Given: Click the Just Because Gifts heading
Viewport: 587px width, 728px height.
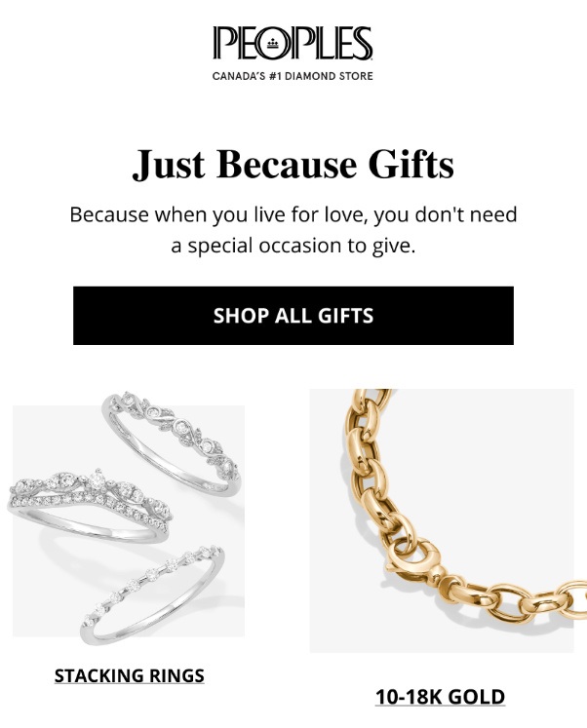Looking at the screenshot, I should coord(293,165).
